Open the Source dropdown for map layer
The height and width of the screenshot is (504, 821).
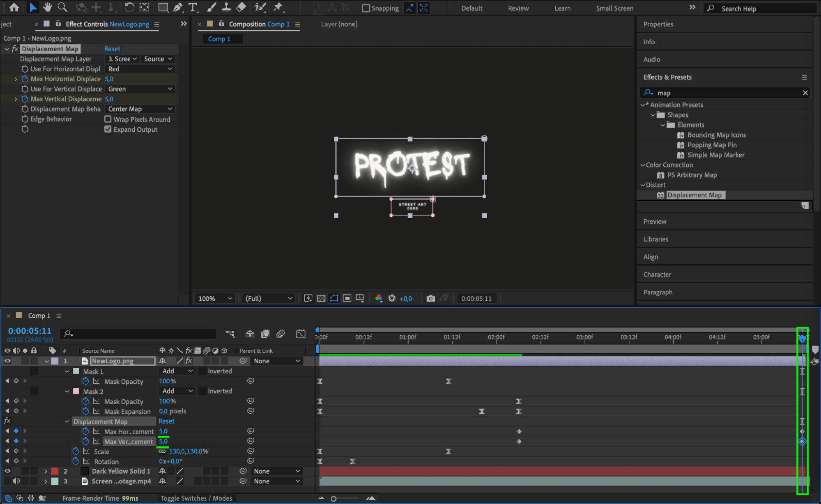(158, 59)
